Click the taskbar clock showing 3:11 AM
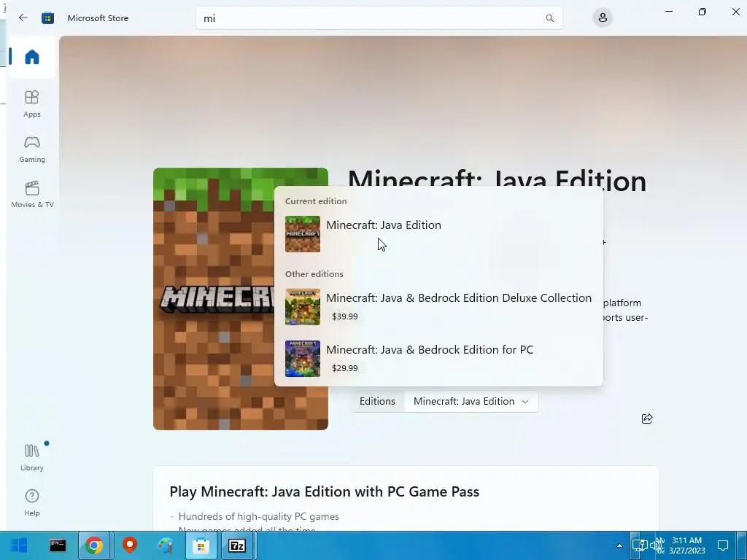The image size is (747, 560). 686,545
